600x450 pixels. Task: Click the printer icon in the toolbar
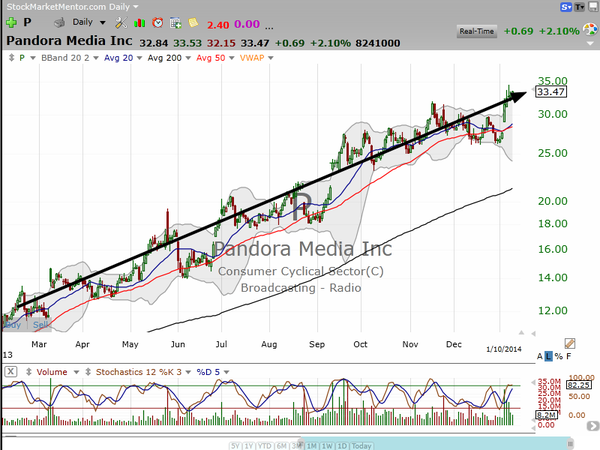pyautogui.click(x=60, y=23)
